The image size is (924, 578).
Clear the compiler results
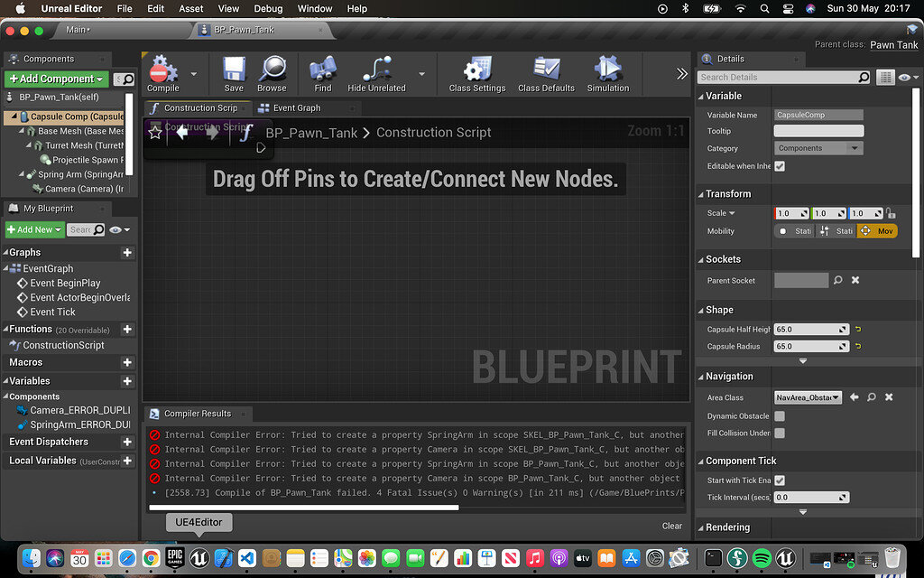click(x=671, y=526)
